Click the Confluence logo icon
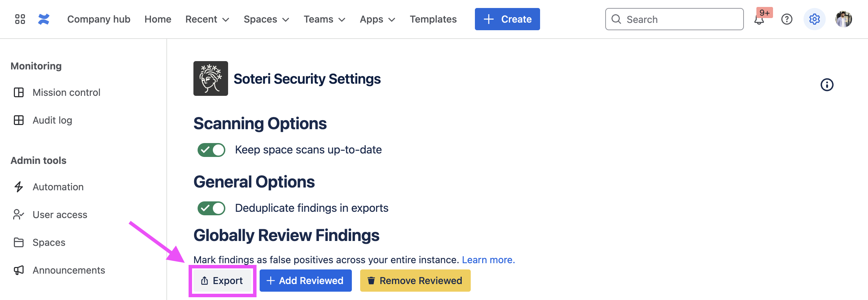868x300 pixels. click(44, 19)
